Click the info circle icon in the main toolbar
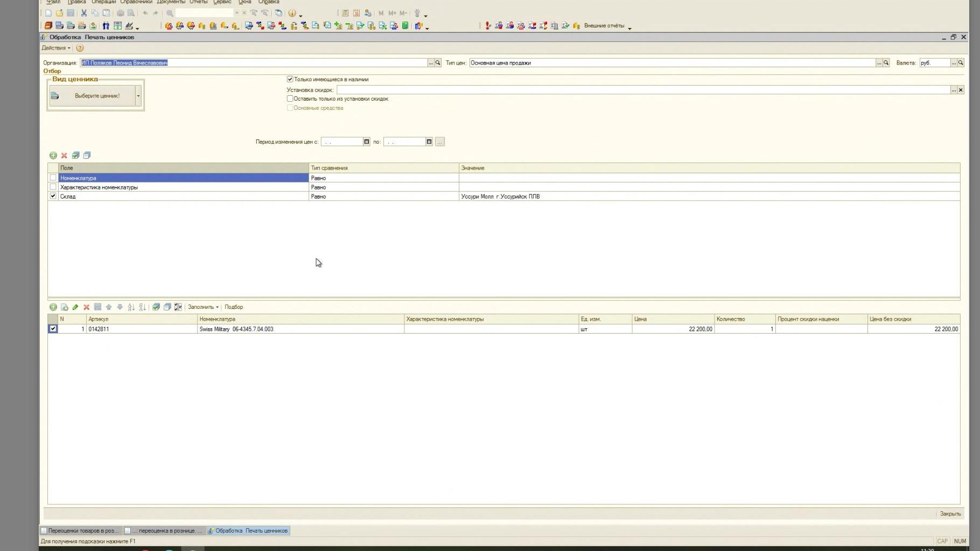The image size is (980, 551). 292,13
